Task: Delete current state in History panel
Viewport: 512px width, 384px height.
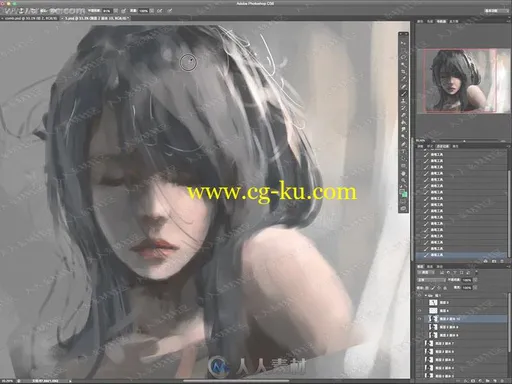Action: pyautogui.click(x=502, y=261)
